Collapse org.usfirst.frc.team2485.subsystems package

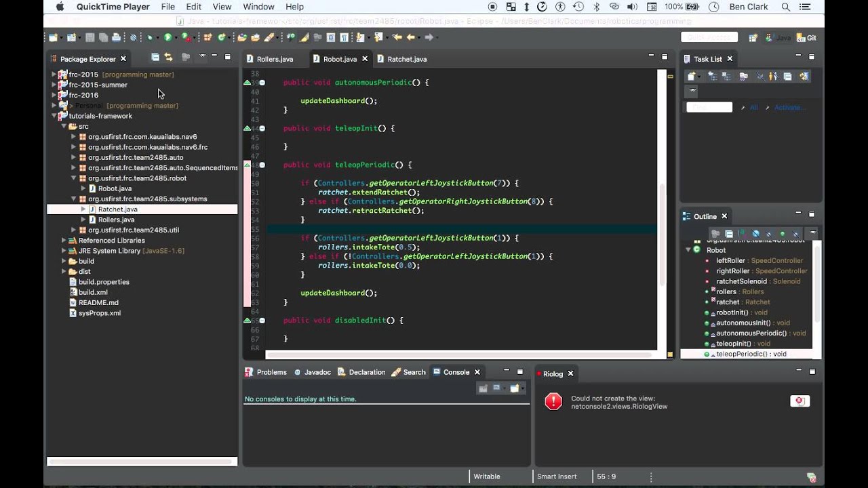74,199
